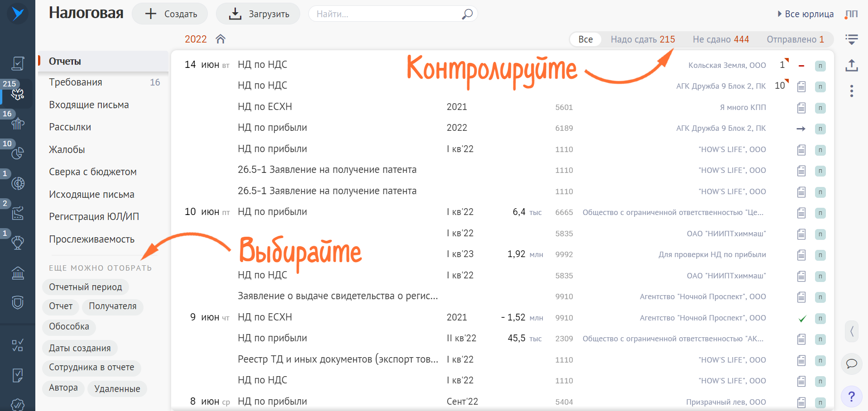The image size is (868, 411).
Task: Click the sidebar icon with badge 16
Action: 18,123
